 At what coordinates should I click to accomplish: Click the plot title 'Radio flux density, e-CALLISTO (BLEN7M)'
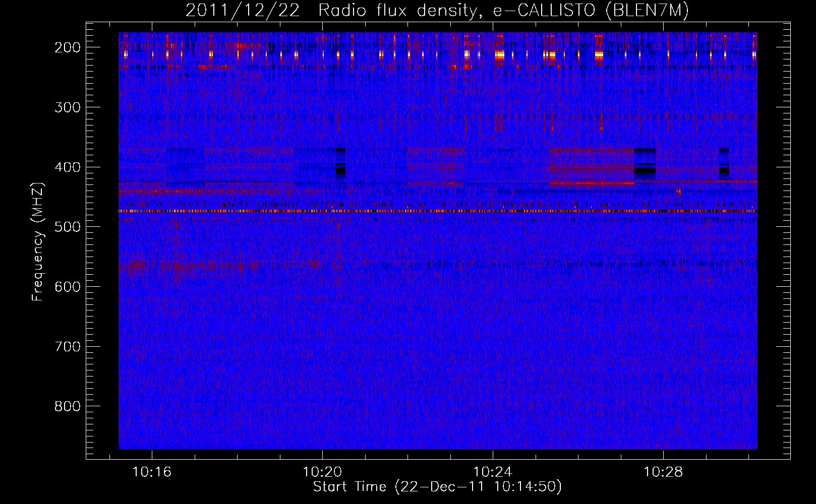503,11
